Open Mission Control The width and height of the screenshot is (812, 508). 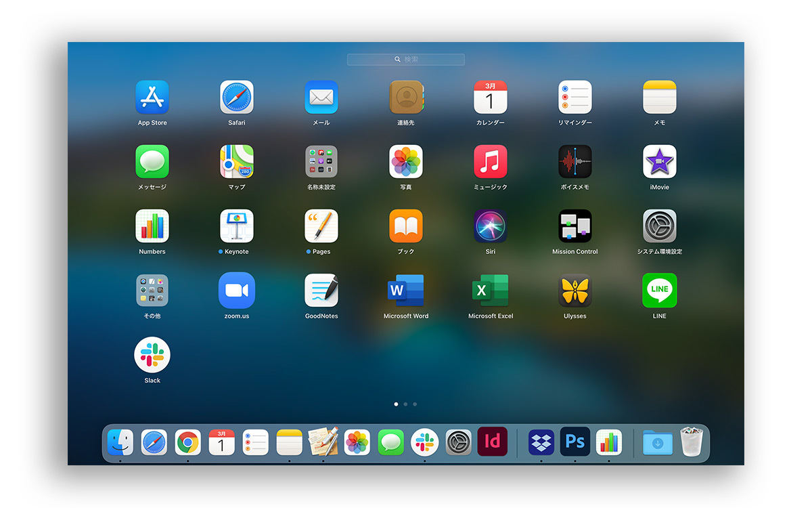(x=575, y=226)
